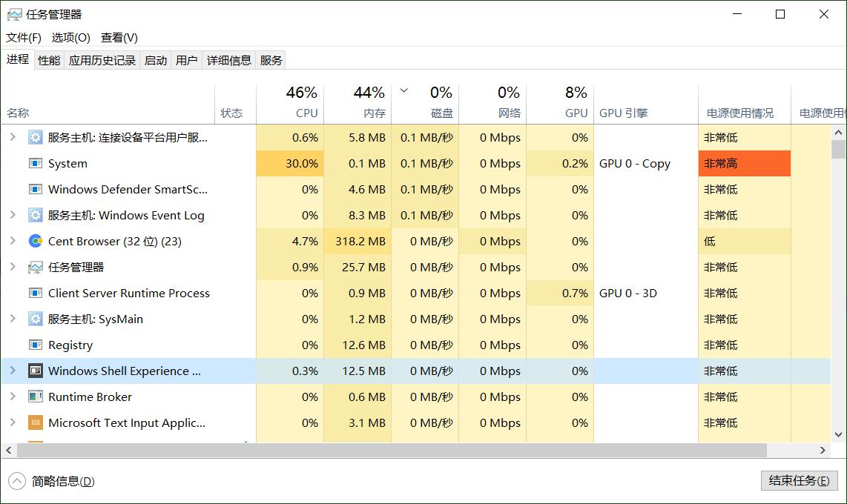Switch to the 性能 tab
Screen dimensions: 847x504
tap(48, 60)
